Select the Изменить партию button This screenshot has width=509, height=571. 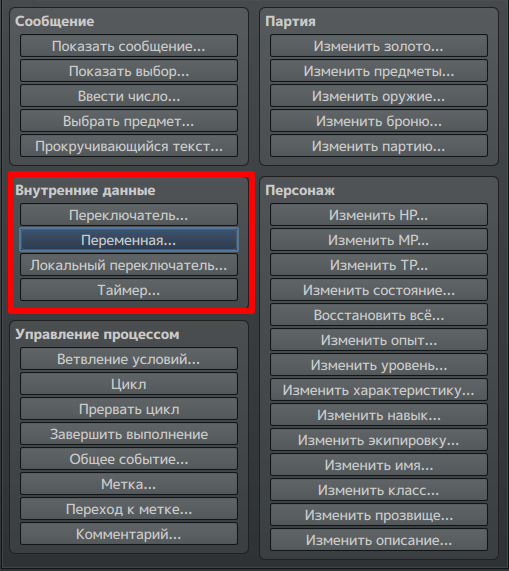379,146
